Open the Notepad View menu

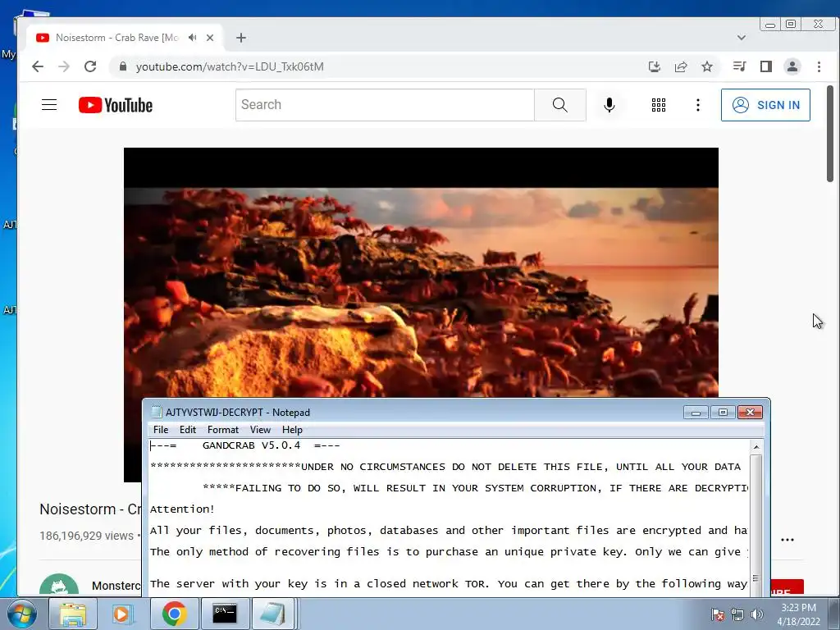click(x=260, y=430)
